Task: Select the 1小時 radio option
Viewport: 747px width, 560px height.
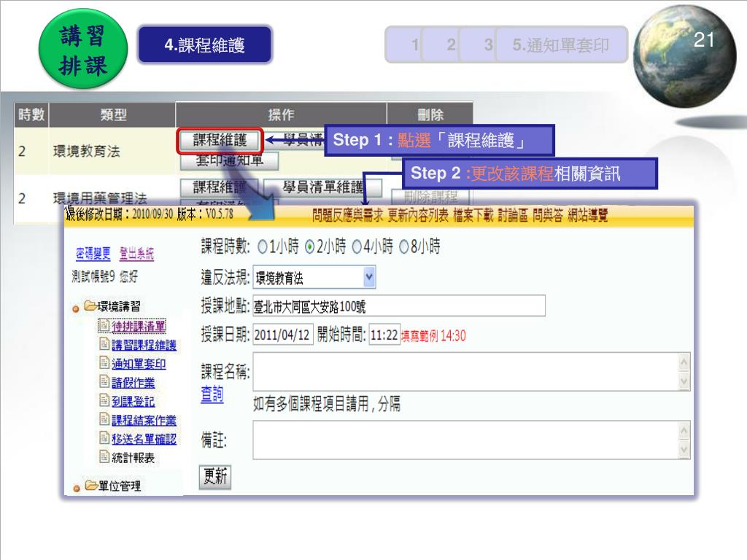Action: (x=263, y=246)
